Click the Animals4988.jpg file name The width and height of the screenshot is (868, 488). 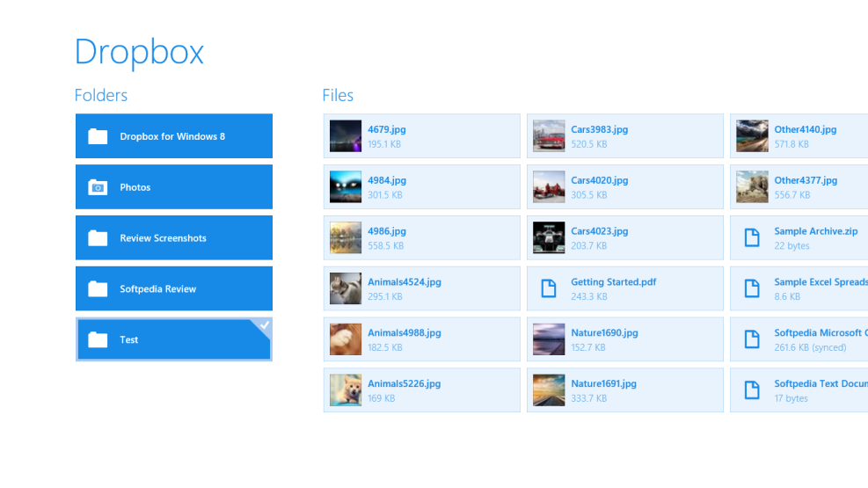405,333
